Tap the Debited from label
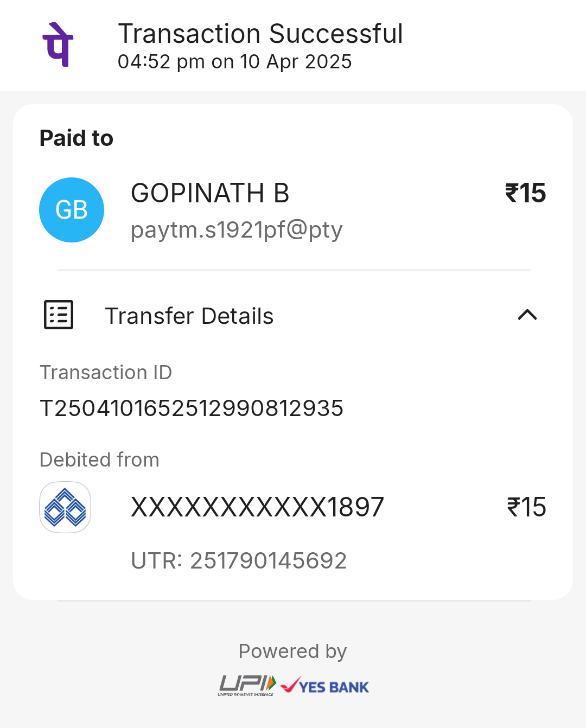The image size is (586, 728). [x=99, y=459]
